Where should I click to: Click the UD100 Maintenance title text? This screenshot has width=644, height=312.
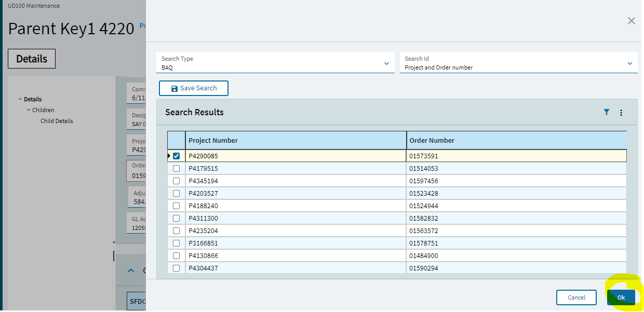34,6
